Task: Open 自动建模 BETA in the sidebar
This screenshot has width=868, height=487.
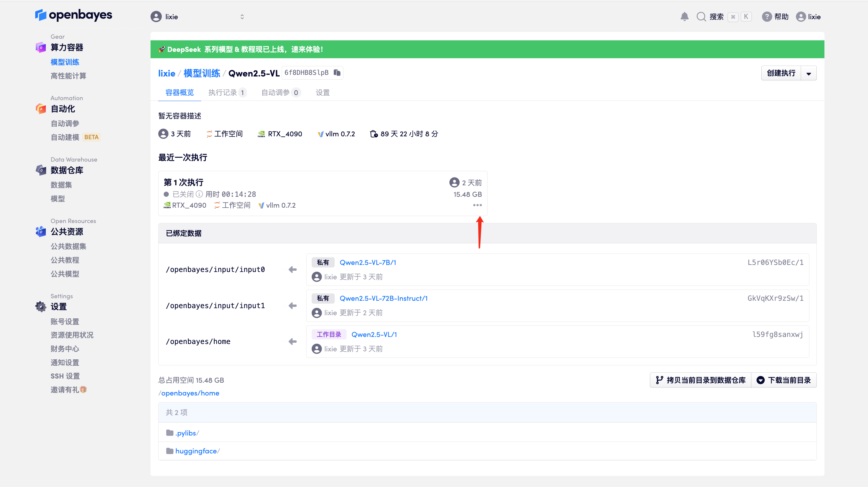Action: click(x=76, y=137)
